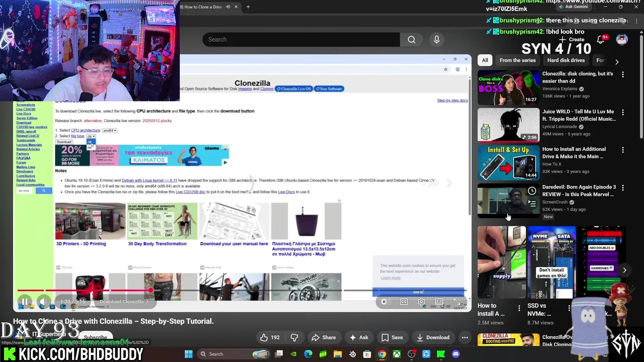This screenshot has height=362, width=644.
Task: Like the video with the 192 thumbs-up
Action: point(270,337)
